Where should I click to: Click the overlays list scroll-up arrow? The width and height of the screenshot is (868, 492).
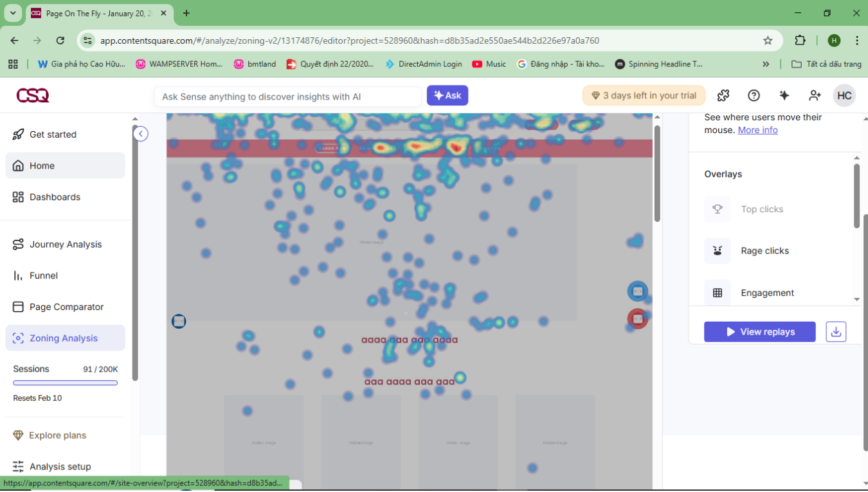point(856,158)
